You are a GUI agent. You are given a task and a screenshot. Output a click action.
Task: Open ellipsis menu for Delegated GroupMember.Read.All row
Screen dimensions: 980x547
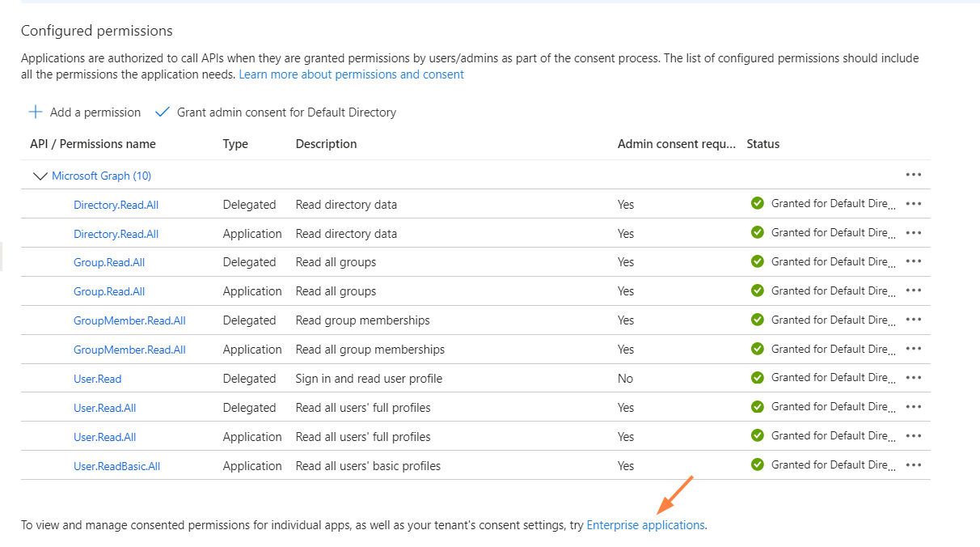pos(914,320)
